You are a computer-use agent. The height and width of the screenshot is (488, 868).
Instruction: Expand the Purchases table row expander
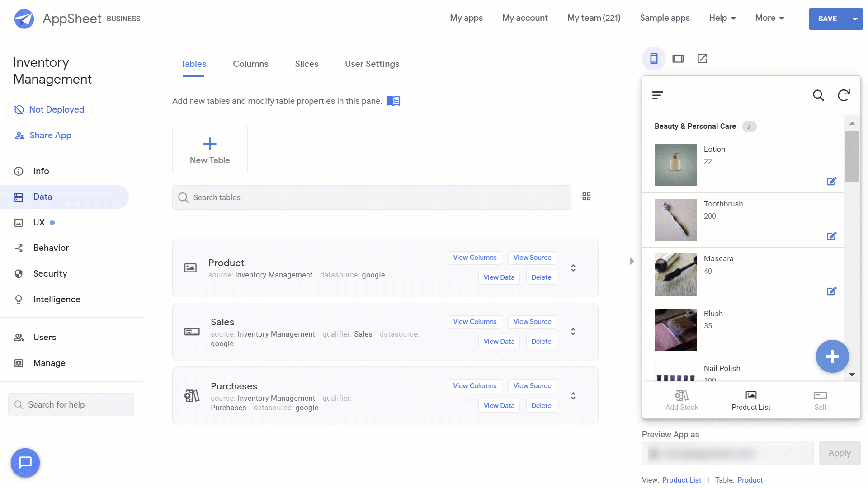click(574, 396)
